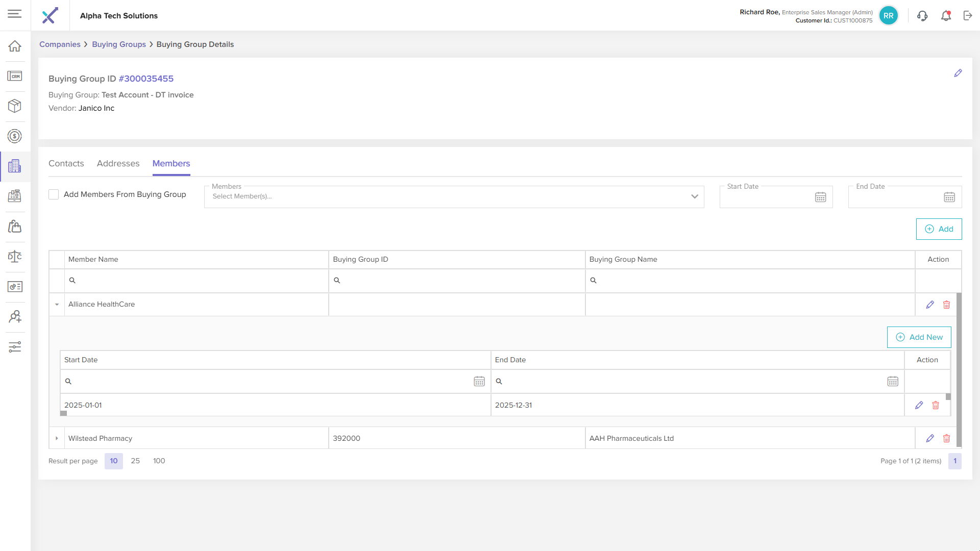
Task: Edit the Wilstead Pharmacy member row
Action: [x=930, y=438]
